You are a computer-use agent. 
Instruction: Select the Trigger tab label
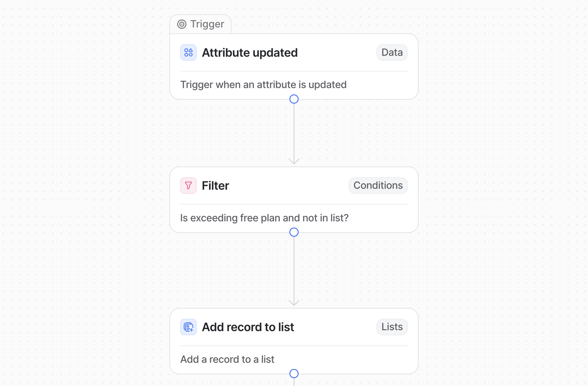207,24
